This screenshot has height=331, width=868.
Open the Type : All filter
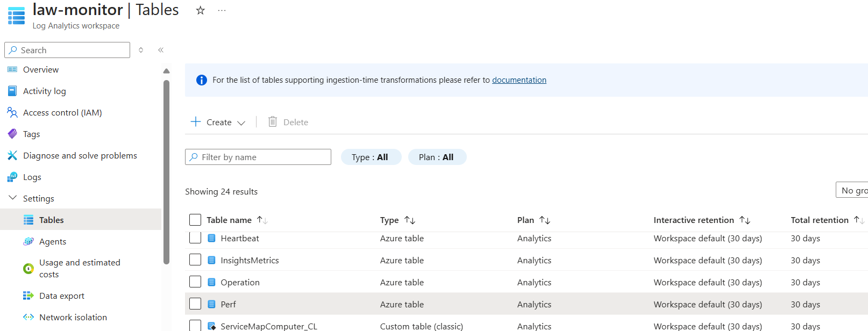[x=371, y=157]
